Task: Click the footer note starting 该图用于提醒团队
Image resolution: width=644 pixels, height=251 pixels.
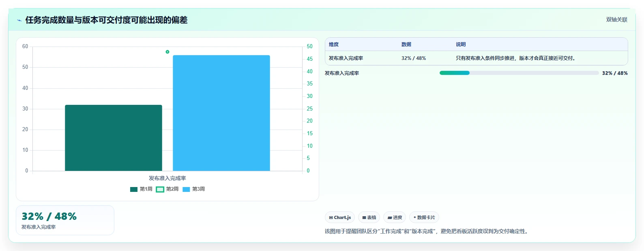Action: (x=427, y=231)
